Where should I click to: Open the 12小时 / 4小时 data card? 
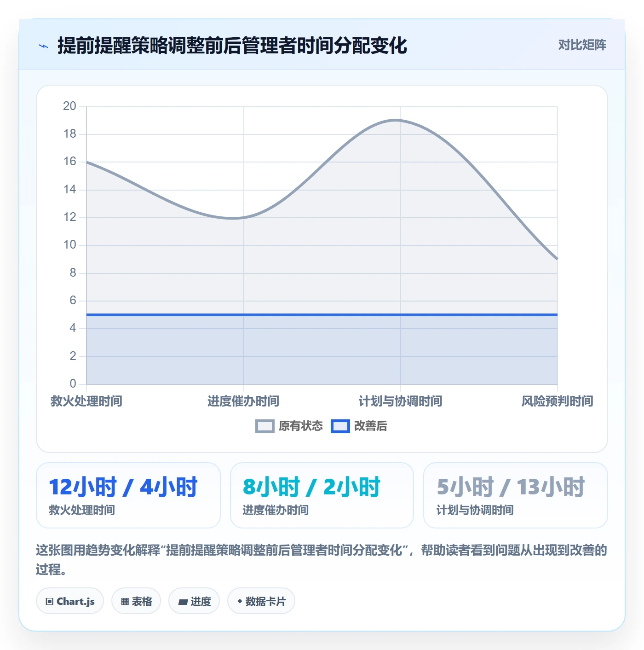point(128,495)
